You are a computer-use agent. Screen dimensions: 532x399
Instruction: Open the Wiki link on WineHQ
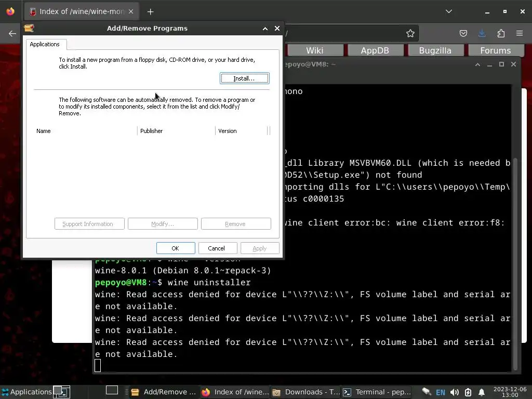[x=314, y=50]
